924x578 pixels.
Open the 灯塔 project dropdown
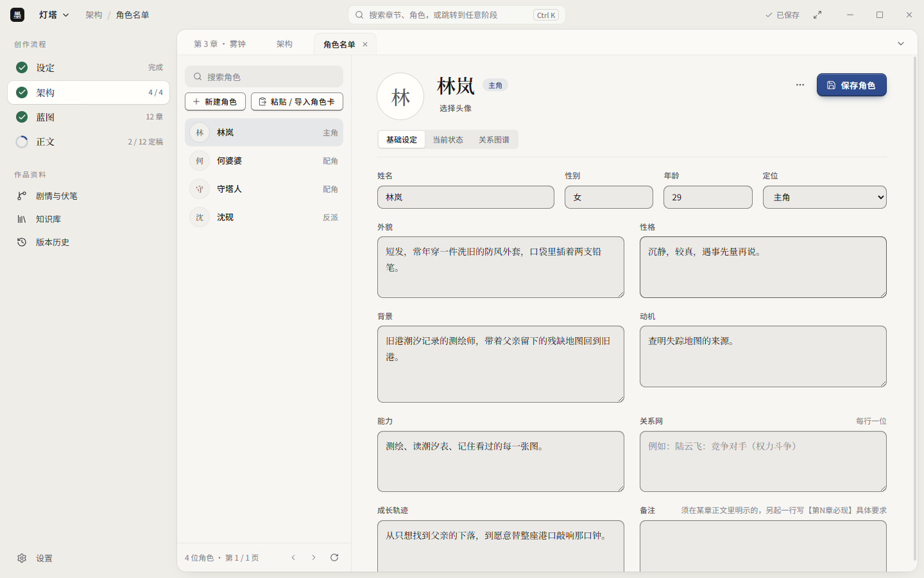(54, 15)
